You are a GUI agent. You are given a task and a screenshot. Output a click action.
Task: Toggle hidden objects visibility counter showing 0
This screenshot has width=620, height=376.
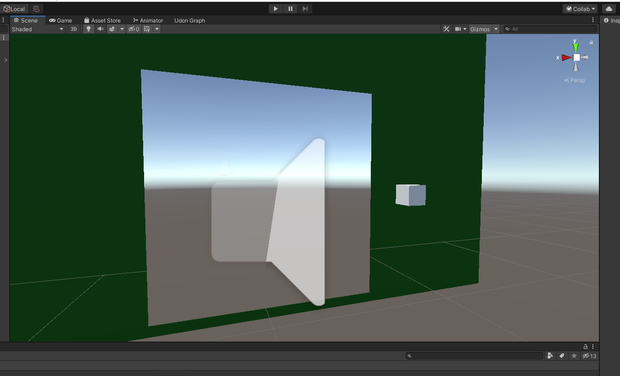(x=134, y=29)
